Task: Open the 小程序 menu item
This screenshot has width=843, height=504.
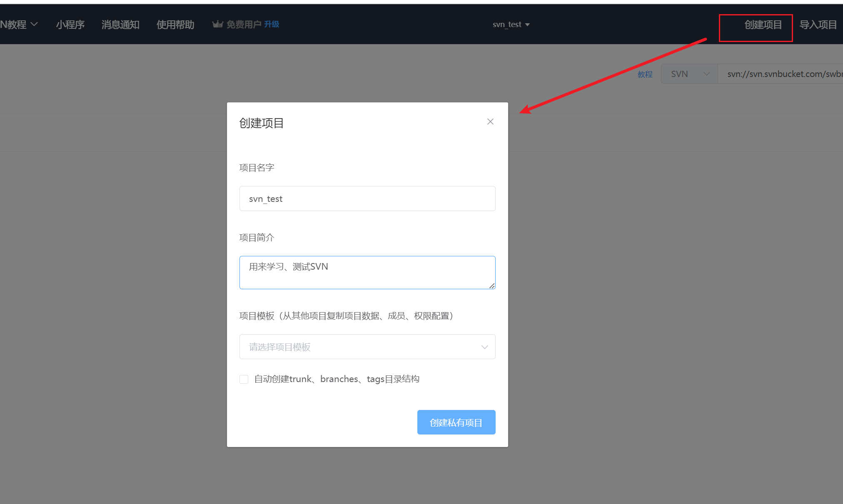Action: click(x=70, y=25)
